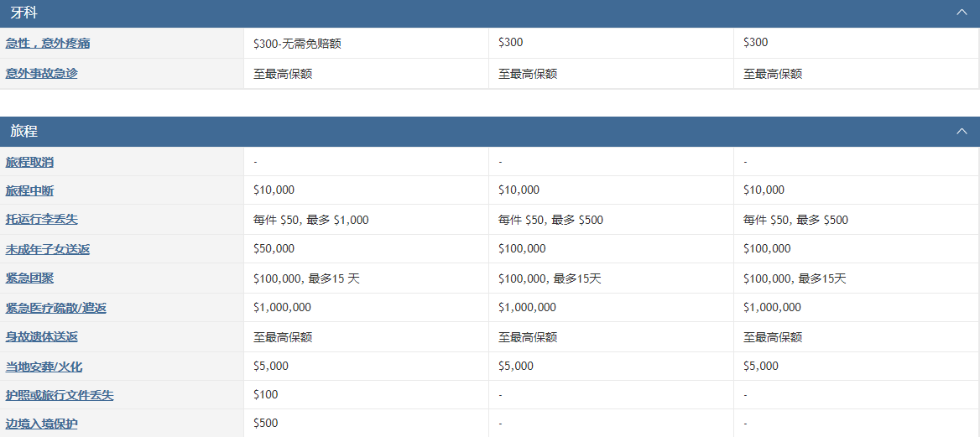
Task: Collapse the 旅程 section chevron
Action: 962,132
